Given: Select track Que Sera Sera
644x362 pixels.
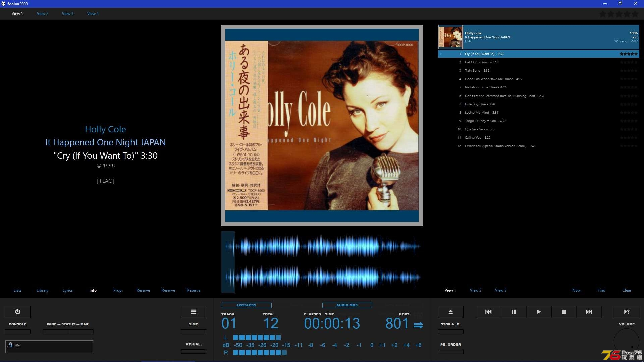Looking at the screenshot, I should 539,129.
